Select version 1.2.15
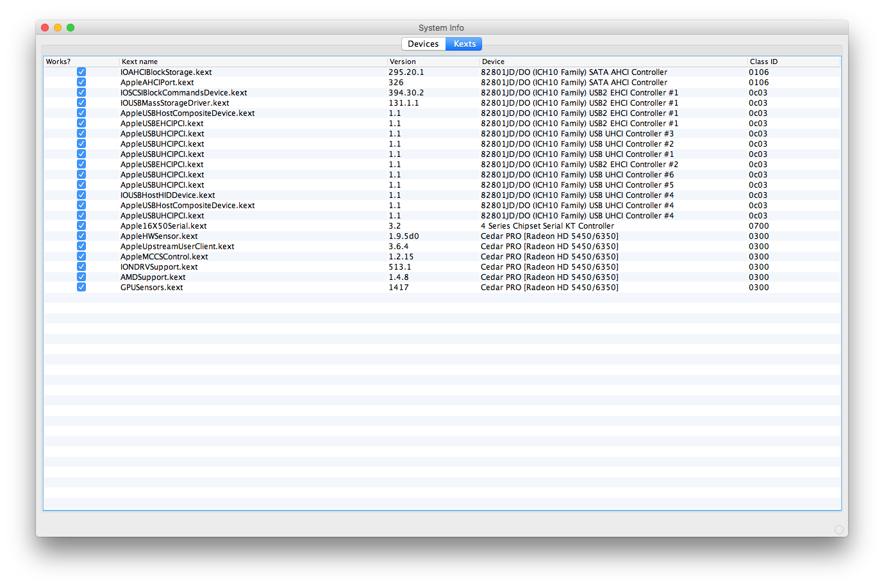The height and width of the screenshot is (588, 884). click(401, 257)
